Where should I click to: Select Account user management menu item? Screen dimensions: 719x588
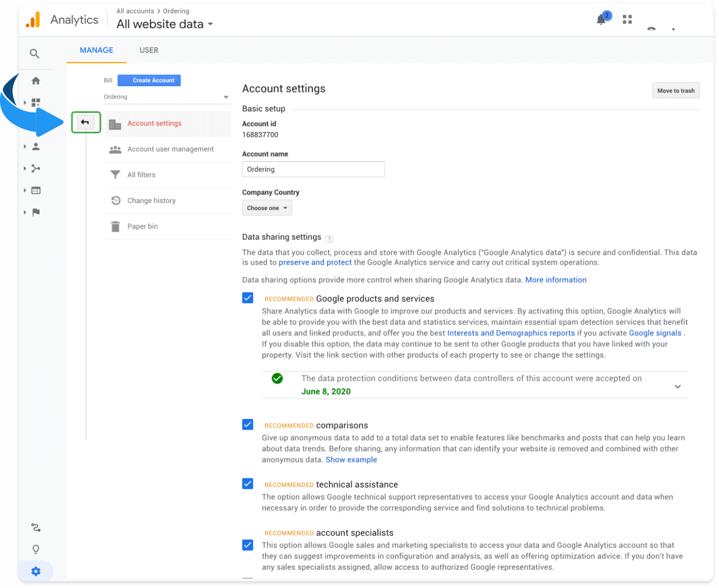point(168,149)
